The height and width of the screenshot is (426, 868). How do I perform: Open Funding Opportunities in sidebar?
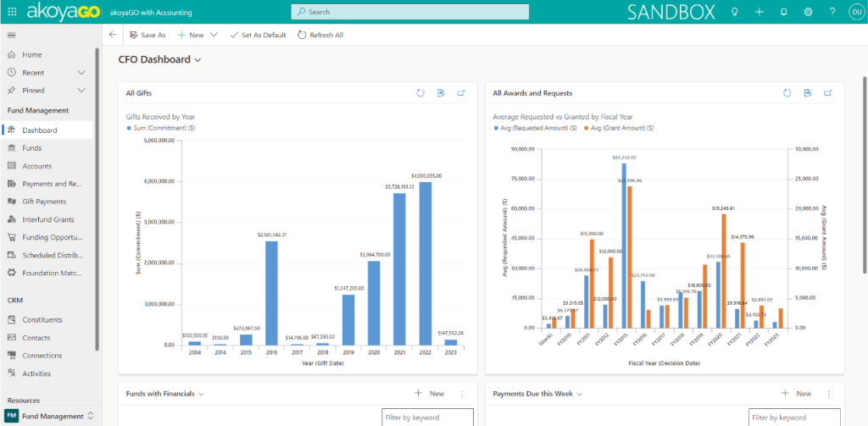[x=51, y=237]
